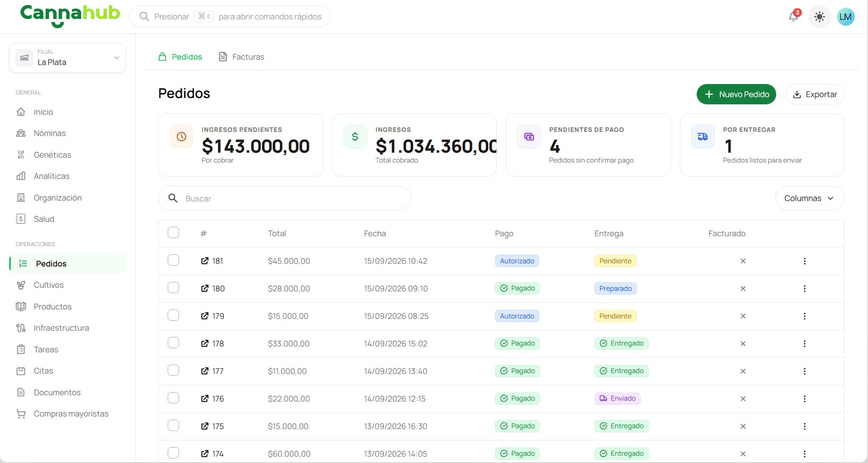This screenshot has height=463, width=868.
Task: Open Citas in the sidebar
Action: [67, 371]
